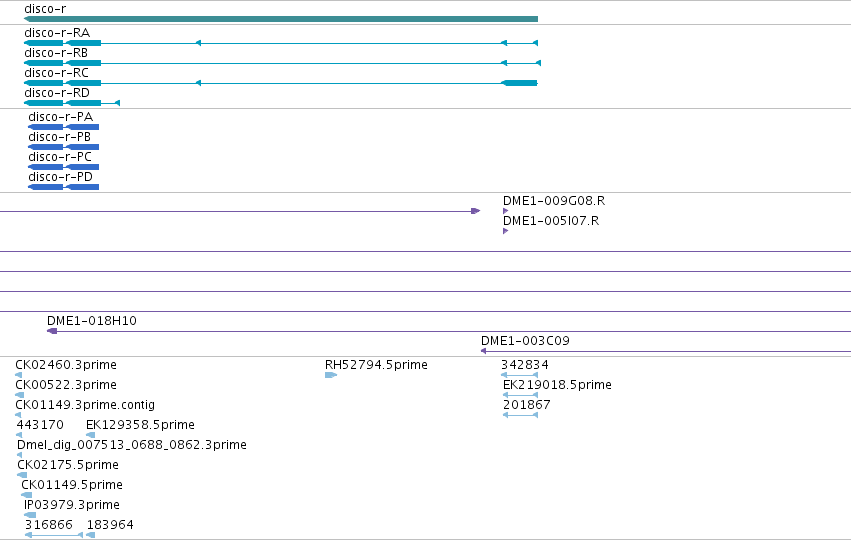Click the disco-r-PA protein label
Image resolution: width=851 pixels, height=540 pixels.
tap(60, 117)
